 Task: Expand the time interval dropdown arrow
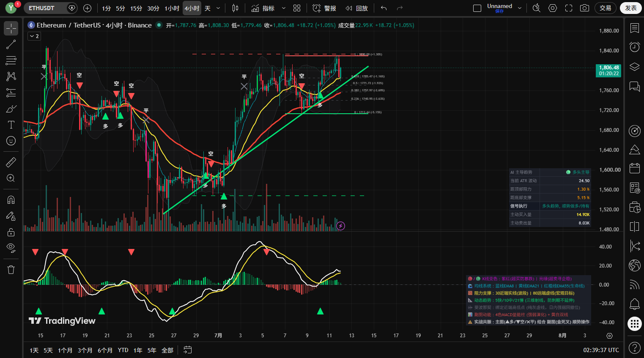tap(218, 8)
